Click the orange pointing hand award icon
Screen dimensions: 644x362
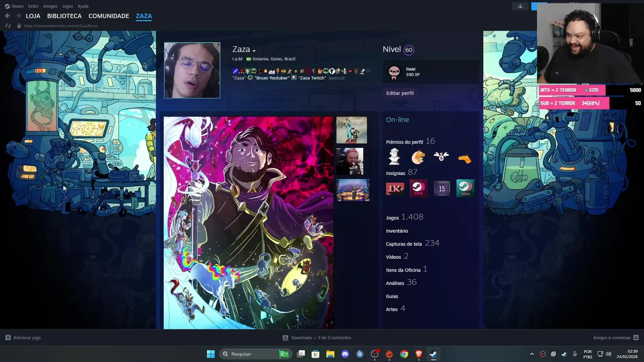[x=464, y=159]
